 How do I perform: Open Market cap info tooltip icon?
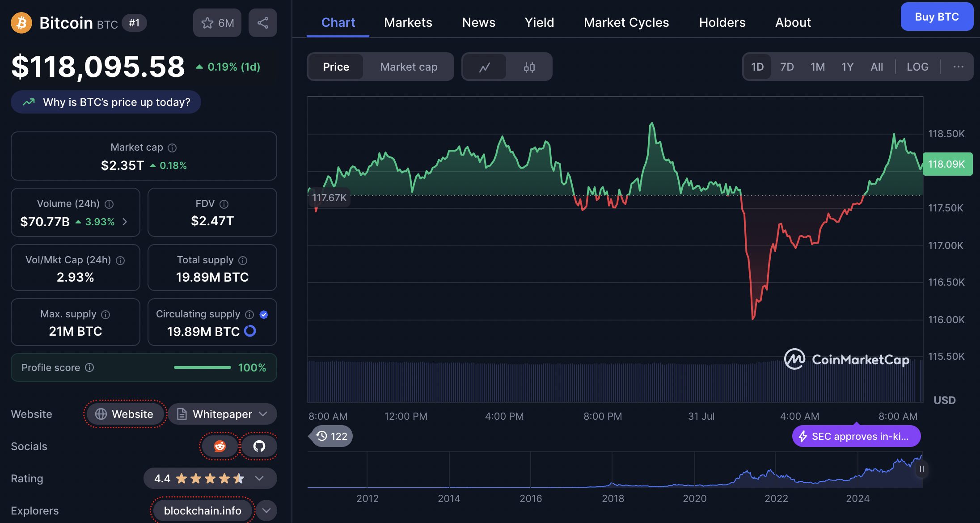pyautogui.click(x=172, y=148)
